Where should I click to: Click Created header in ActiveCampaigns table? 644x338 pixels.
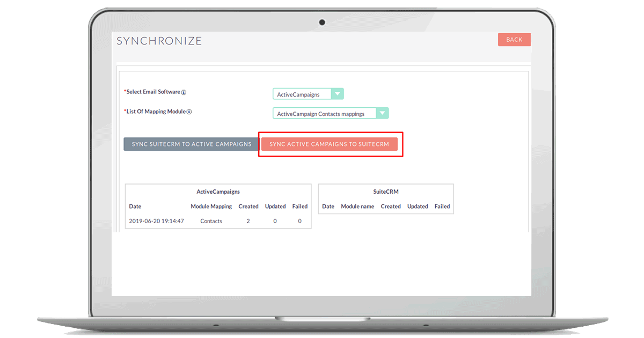[248, 207]
